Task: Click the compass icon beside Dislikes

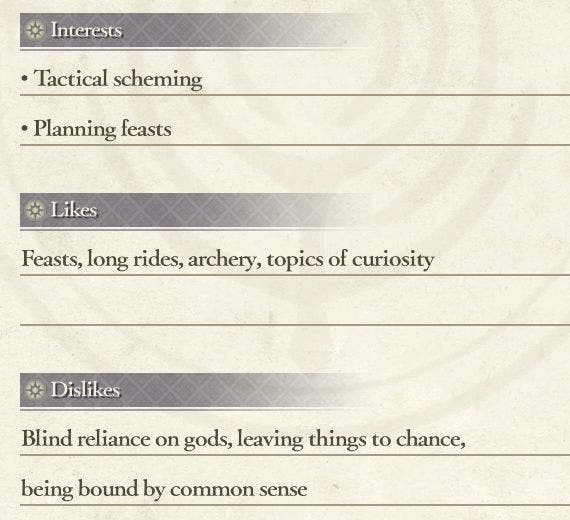Action: point(35,390)
